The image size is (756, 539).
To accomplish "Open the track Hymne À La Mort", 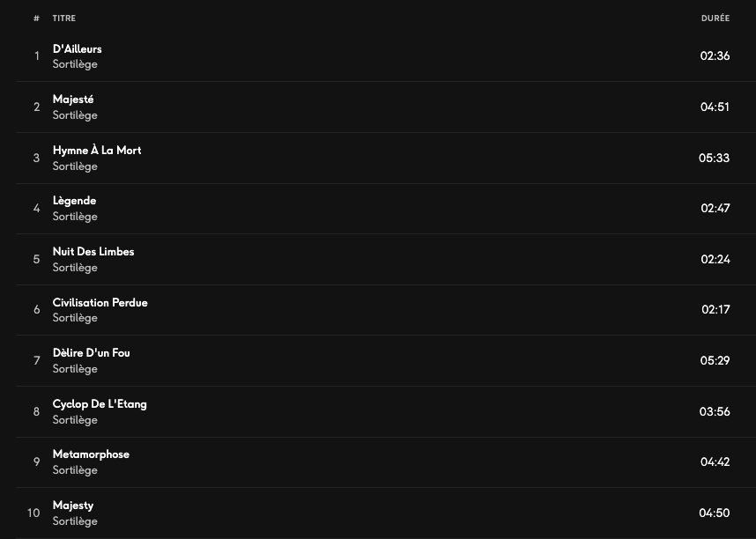I will (97, 151).
